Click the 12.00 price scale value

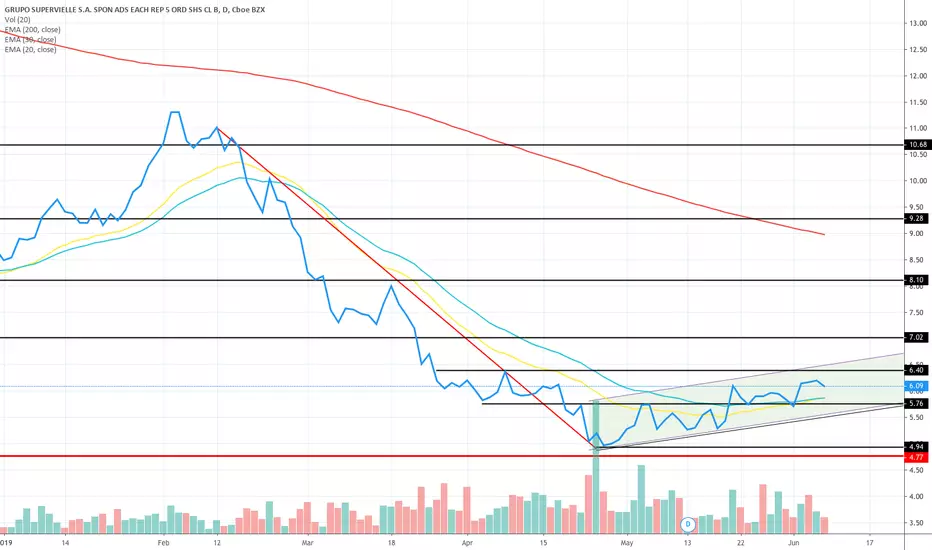(x=917, y=76)
